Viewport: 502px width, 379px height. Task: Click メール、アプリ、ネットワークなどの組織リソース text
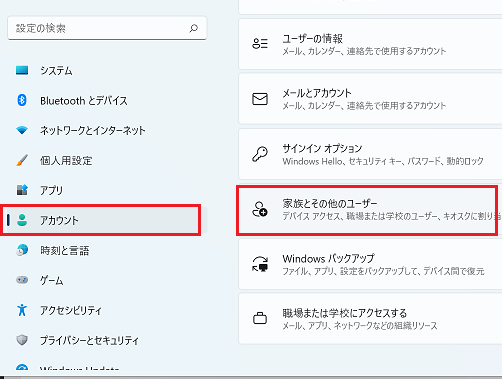coord(360,326)
